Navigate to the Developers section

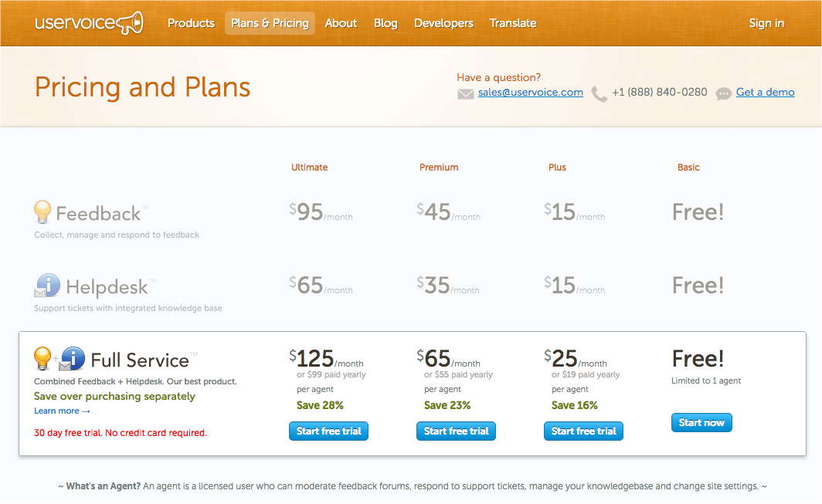click(x=443, y=23)
